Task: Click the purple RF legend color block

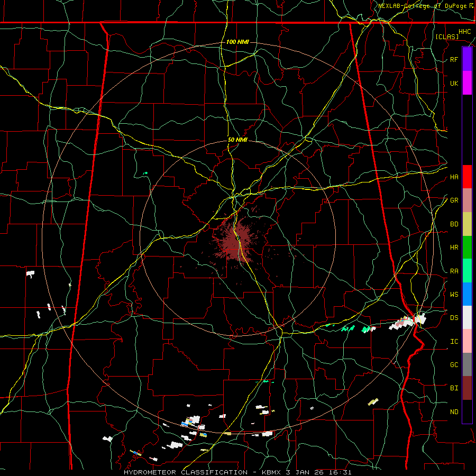Action: click(467, 59)
